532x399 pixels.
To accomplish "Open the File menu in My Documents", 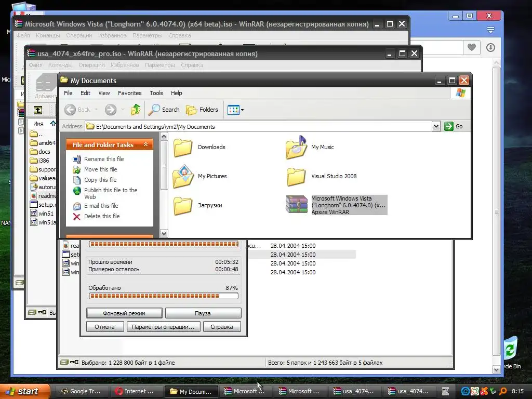I will (68, 93).
